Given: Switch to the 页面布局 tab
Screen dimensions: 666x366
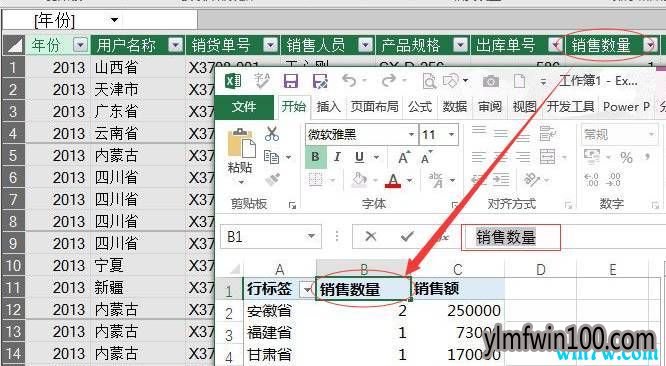Looking at the screenshot, I should coord(374,107).
